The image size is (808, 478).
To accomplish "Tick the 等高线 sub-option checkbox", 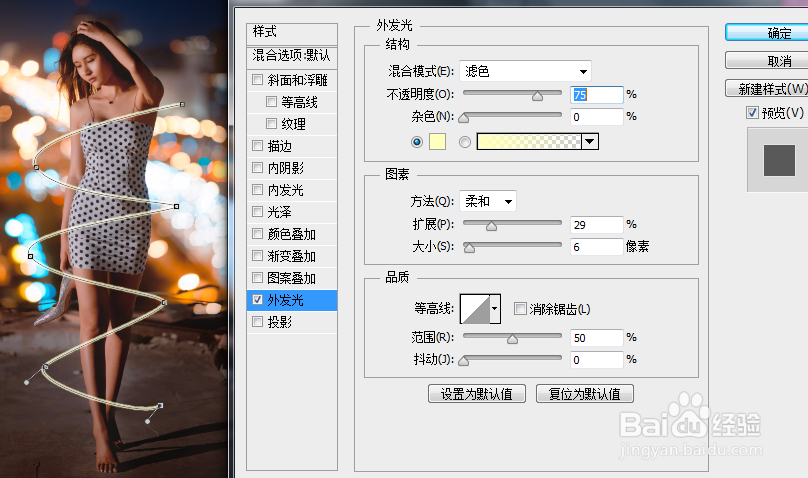I will [x=271, y=101].
